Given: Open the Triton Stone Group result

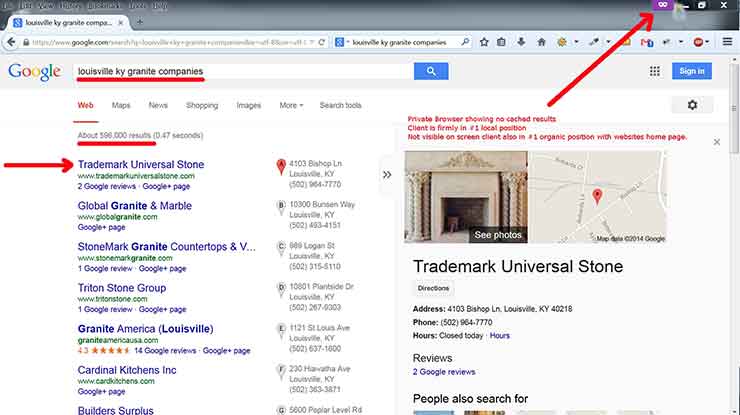Looking at the screenshot, I should coord(122,288).
